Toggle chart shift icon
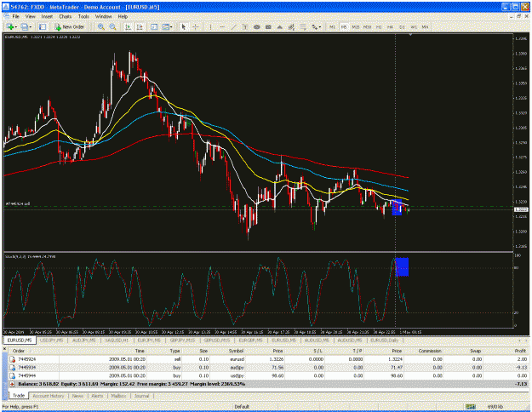532x412 pixels. (140, 26)
